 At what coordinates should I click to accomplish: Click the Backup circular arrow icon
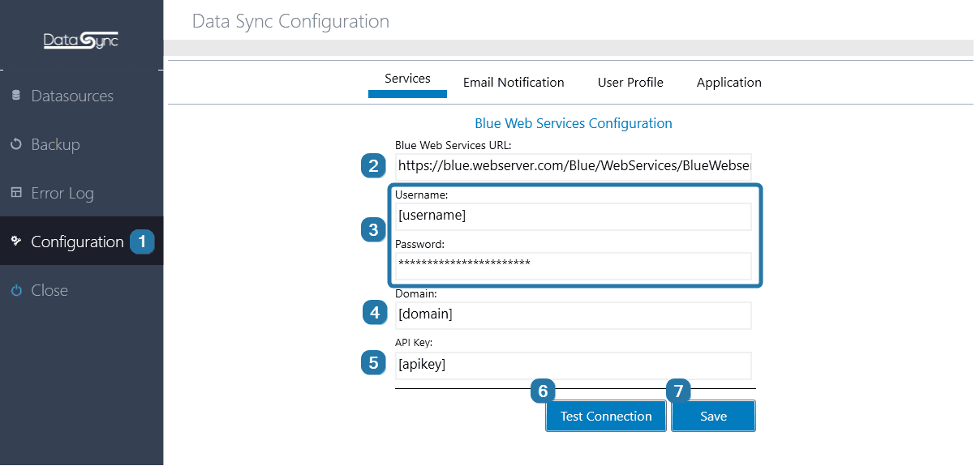(x=16, y=144)
